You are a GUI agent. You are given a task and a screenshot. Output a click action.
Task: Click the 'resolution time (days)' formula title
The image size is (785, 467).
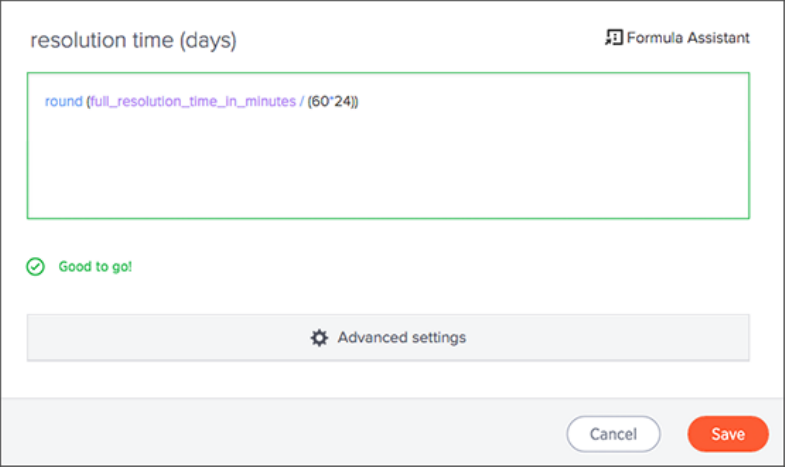point(133,41)
